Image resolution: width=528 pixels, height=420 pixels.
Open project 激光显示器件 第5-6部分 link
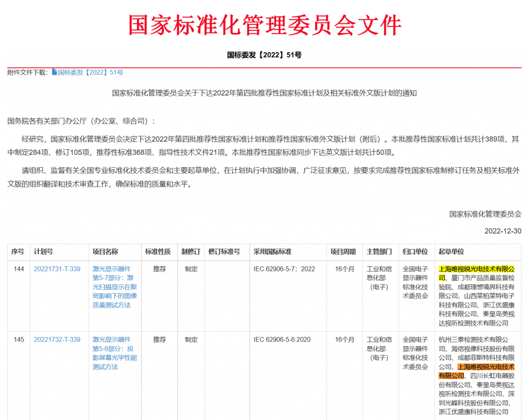115,353
